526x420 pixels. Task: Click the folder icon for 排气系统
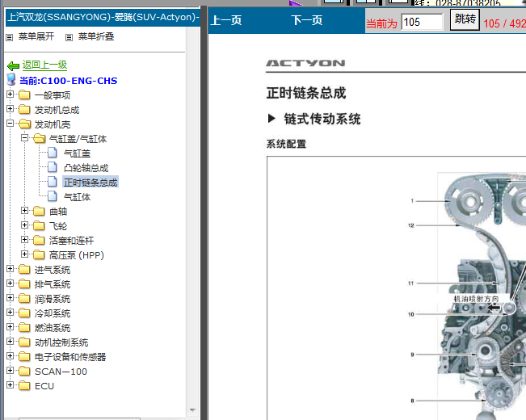tap(24, 283)
